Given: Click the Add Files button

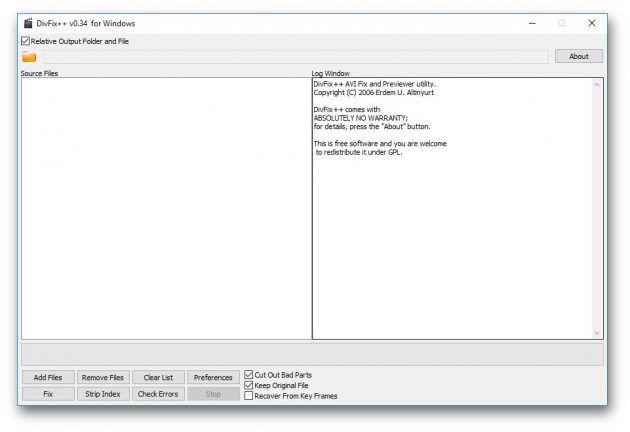Looking at the screenshot, I should pyautogui.click(x=48, y=377).
